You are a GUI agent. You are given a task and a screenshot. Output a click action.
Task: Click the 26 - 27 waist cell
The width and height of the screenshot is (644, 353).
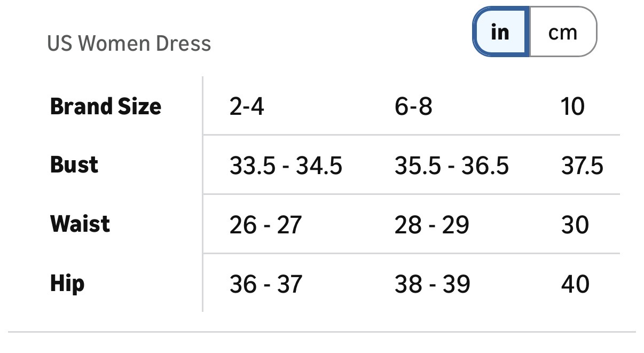265,225
